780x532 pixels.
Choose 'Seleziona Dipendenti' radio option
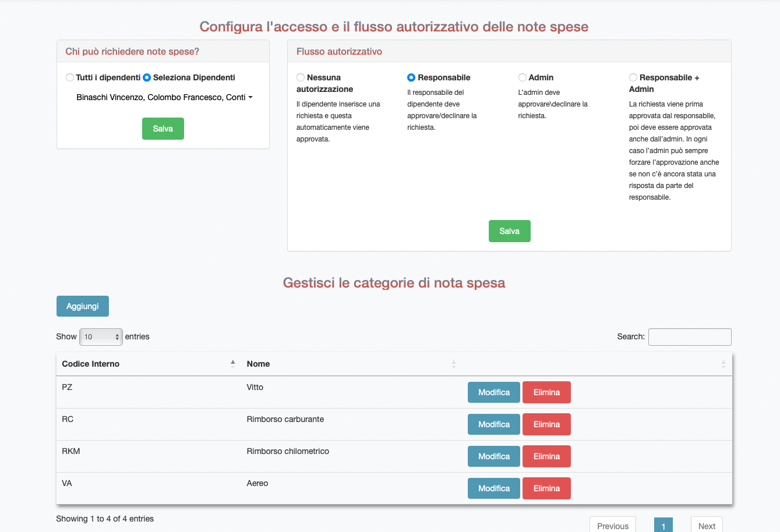point(147,77)
